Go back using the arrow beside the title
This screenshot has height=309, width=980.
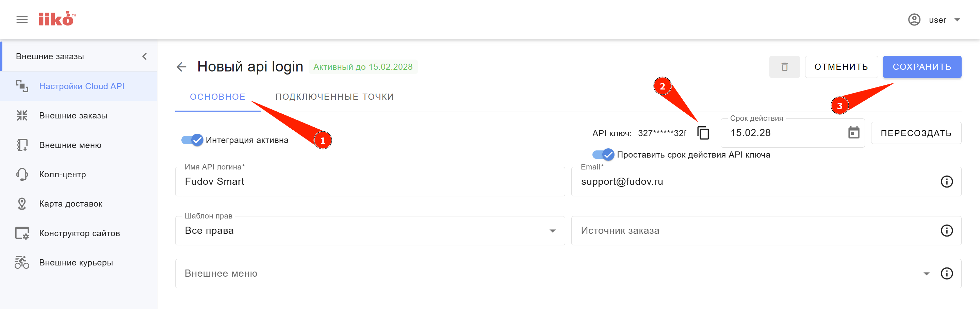pos(181,67)
